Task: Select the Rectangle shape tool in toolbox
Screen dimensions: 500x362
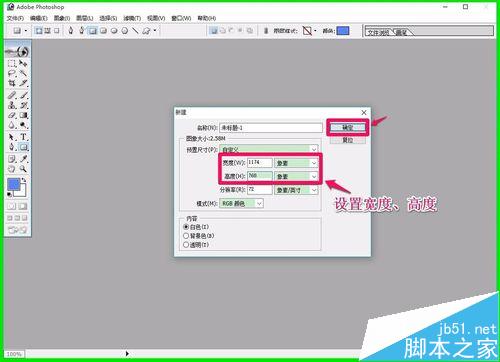Action: coord(23,147)
